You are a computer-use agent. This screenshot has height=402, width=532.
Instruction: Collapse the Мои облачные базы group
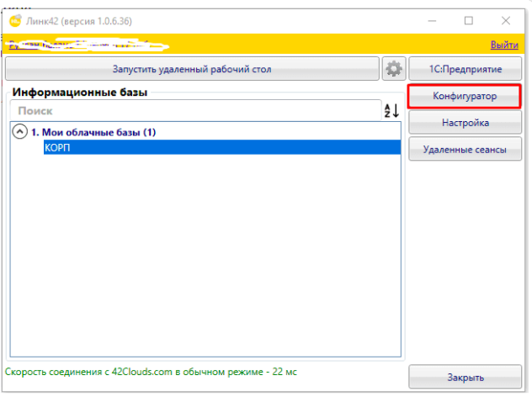(19, 131)
